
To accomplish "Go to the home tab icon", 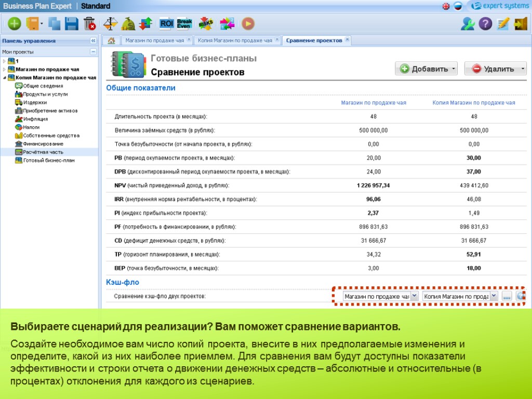I will 111,41.
